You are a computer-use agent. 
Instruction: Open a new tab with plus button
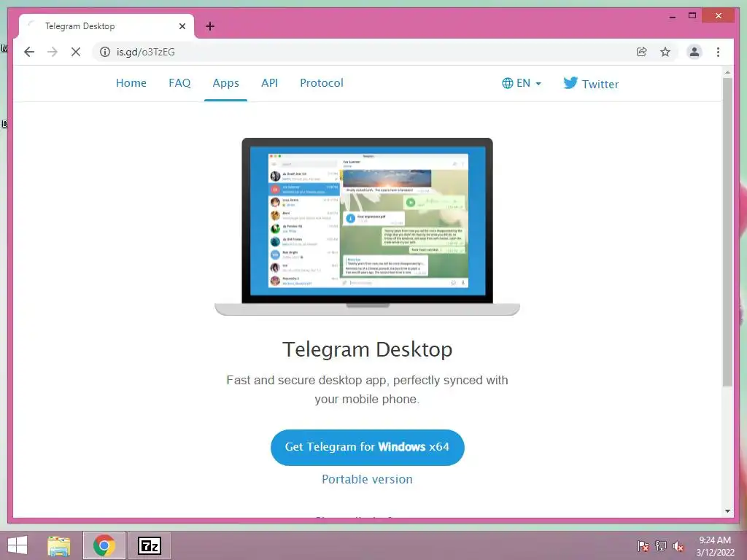click(x=210, y=26)
